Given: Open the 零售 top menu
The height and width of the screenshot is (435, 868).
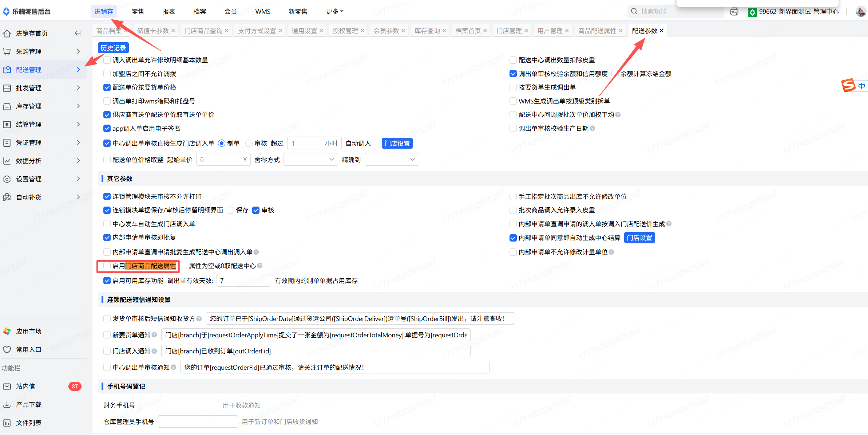Looking at the screenshot, I should 138,12.
